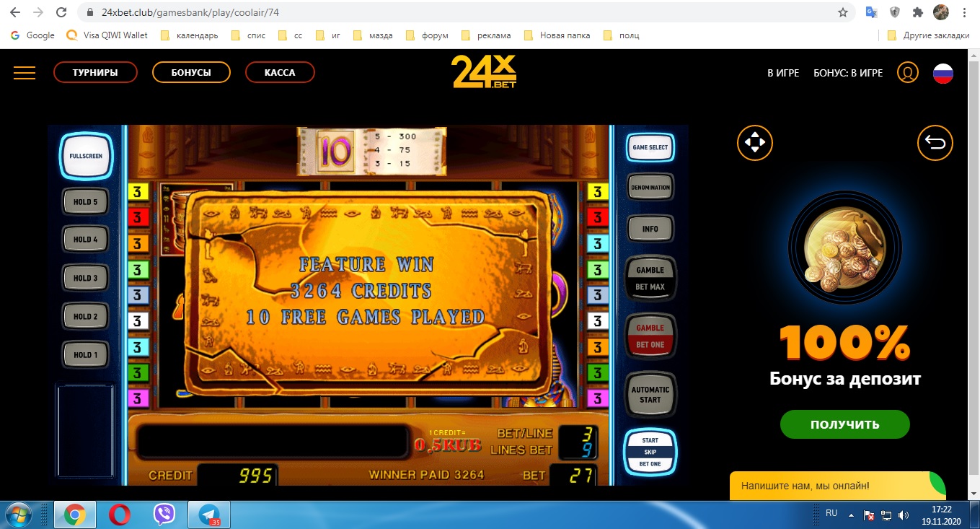Open the Windows Start menu
Viewport: 980px width, 529px height.
[19, 515]
